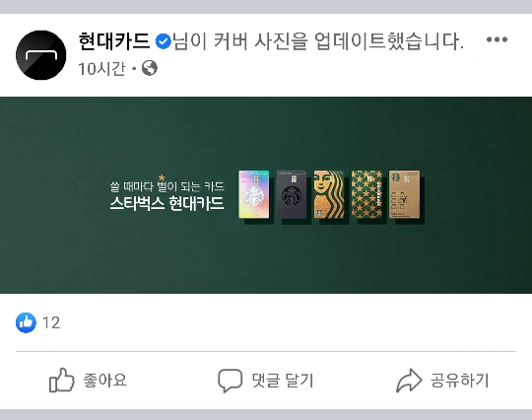
Task: Click the blue verified badge
Action: click(x=164, y=41)
